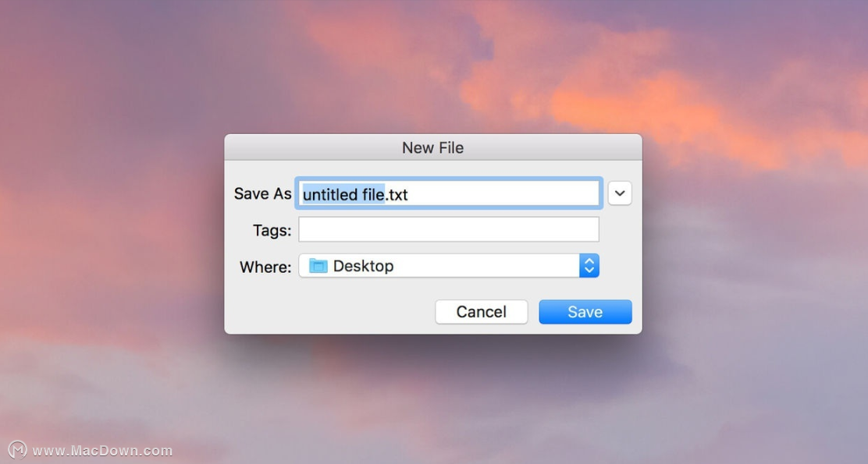The height and width of the screenshot is (464, 868).
Task: Click blank space in the Save As field
Action: coord(503,193)
